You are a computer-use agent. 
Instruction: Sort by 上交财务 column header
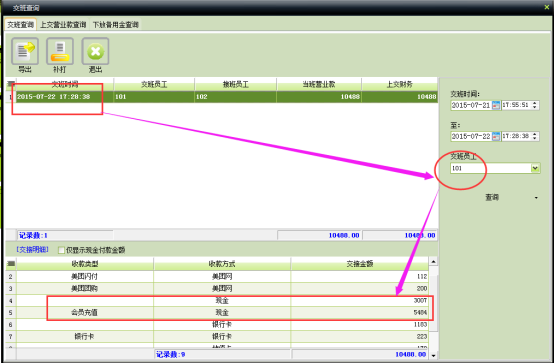[x=400, y=84]
